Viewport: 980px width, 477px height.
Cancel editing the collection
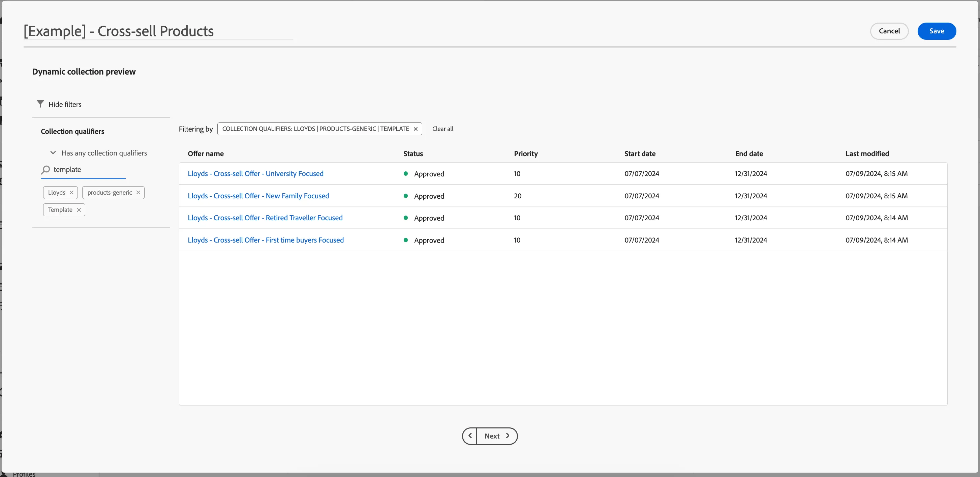pos(889,31)
